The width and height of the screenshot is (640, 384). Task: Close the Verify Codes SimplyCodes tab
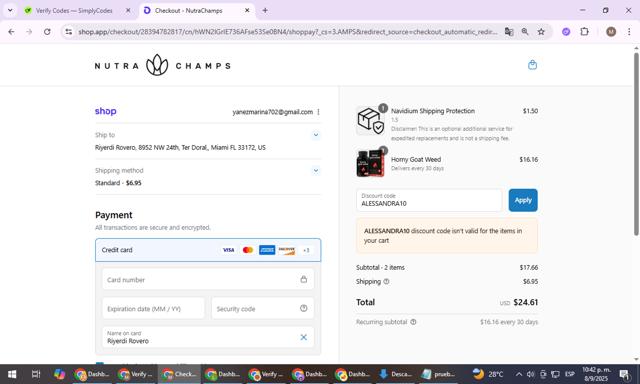tap(128, 11)
